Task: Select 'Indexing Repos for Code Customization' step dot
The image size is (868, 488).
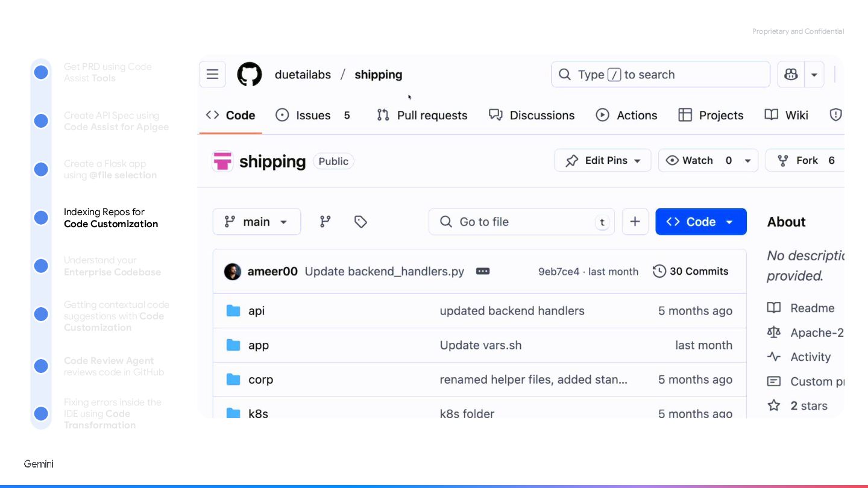Action: [41, 217]
